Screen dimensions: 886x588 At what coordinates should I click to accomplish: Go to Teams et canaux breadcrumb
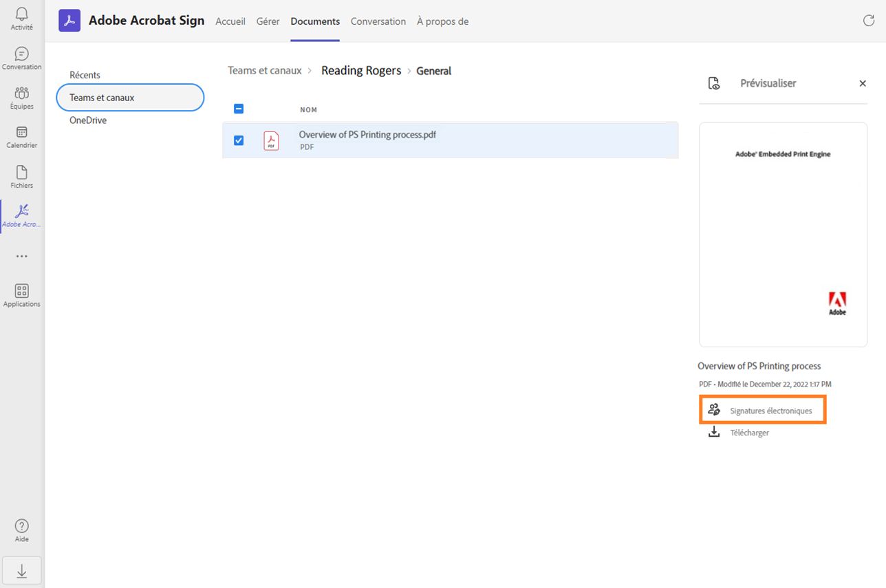click(265, 71)
